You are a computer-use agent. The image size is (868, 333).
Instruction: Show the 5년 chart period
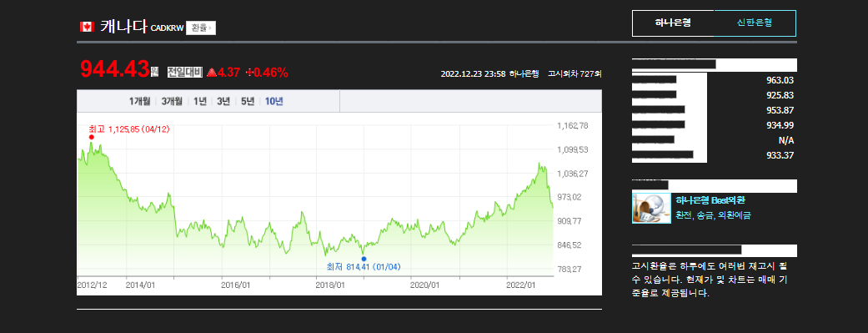tap(248, 101)
